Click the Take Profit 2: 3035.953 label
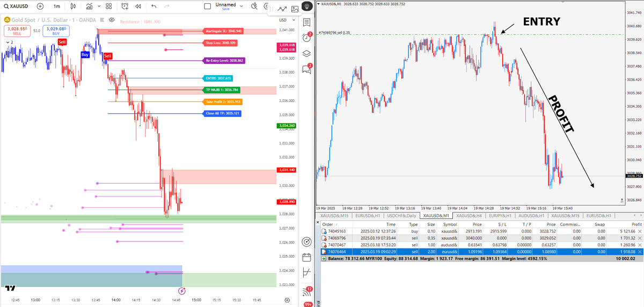 222,101
